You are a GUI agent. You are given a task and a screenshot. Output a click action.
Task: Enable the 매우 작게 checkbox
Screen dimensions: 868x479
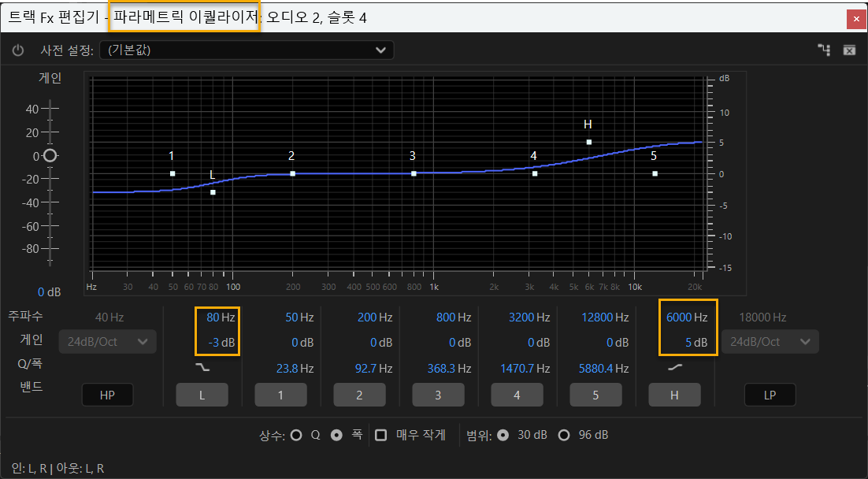tap(381, 435)
